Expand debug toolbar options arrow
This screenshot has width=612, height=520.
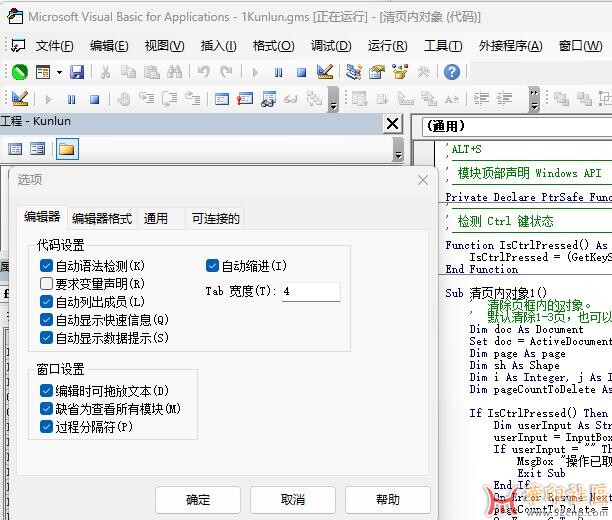[x=333, y=100]
